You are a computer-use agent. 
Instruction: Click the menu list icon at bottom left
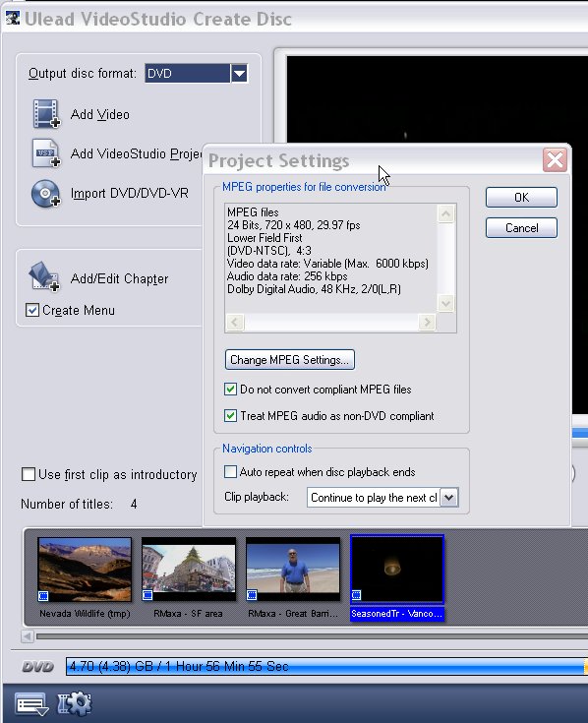(31, 704)
